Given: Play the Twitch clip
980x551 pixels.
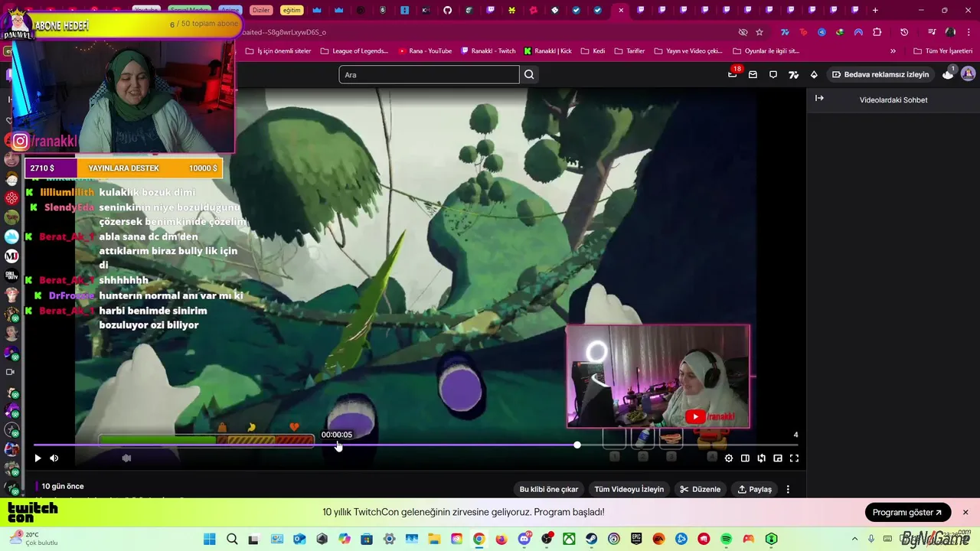Looking at the screenshot, I should click(38, 458).
